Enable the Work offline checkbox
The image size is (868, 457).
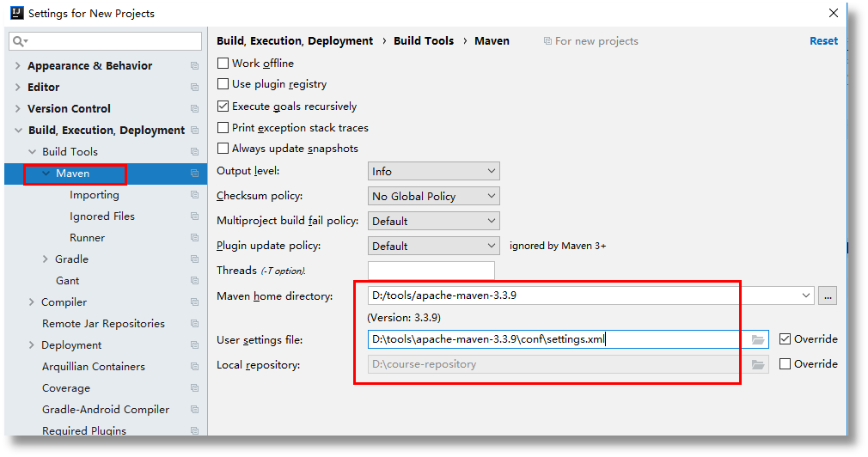pos(223,64)
